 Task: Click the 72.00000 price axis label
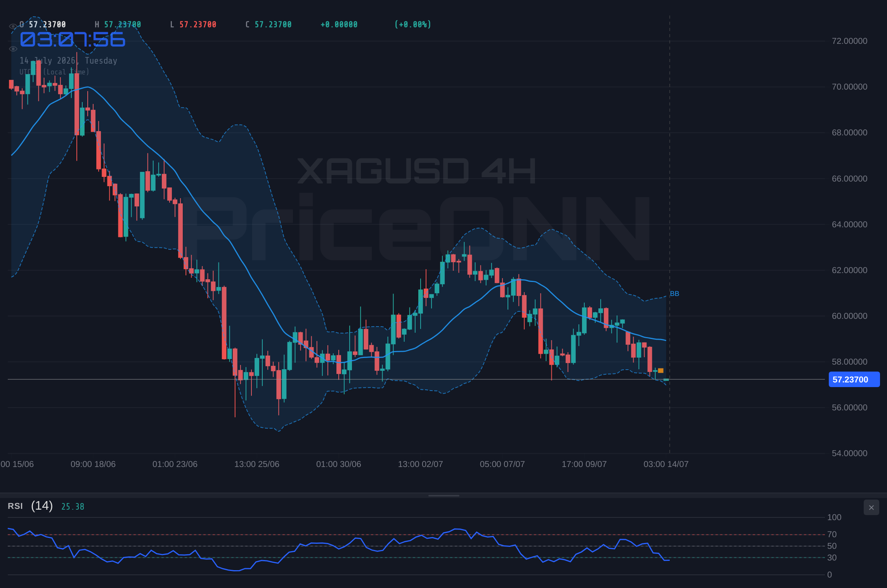849,41
